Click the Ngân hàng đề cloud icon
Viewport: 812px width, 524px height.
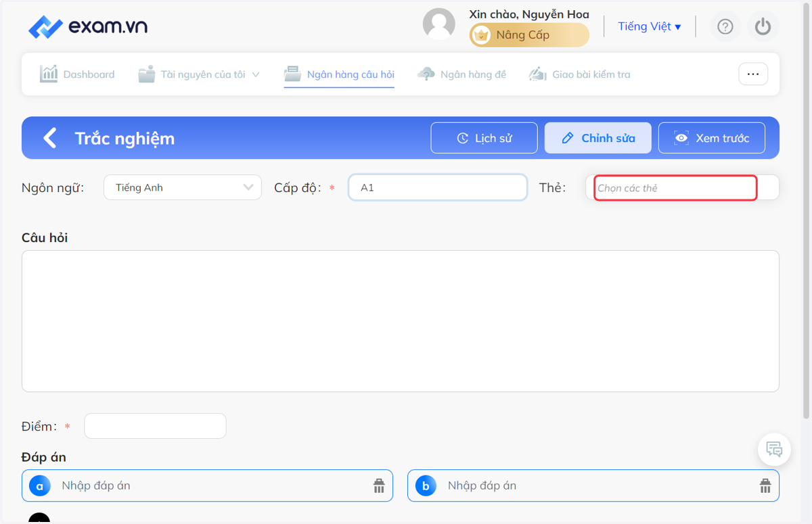point(426,74)
